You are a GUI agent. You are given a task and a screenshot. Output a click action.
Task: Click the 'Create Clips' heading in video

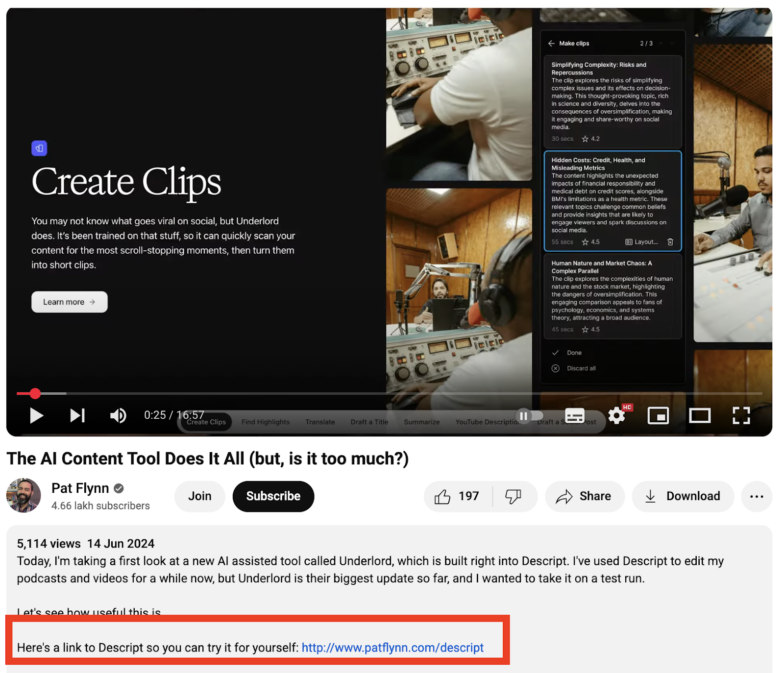click(126, 182)
